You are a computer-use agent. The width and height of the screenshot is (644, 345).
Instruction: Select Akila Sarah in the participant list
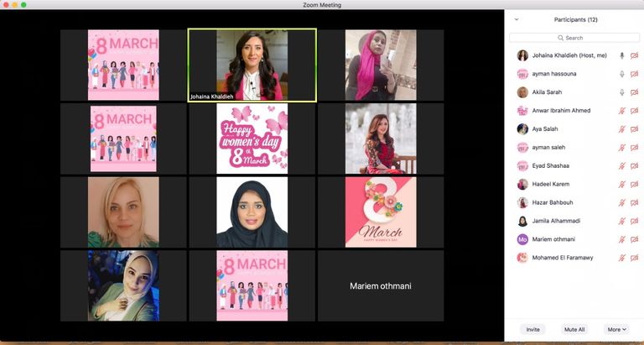pos(550,92)
